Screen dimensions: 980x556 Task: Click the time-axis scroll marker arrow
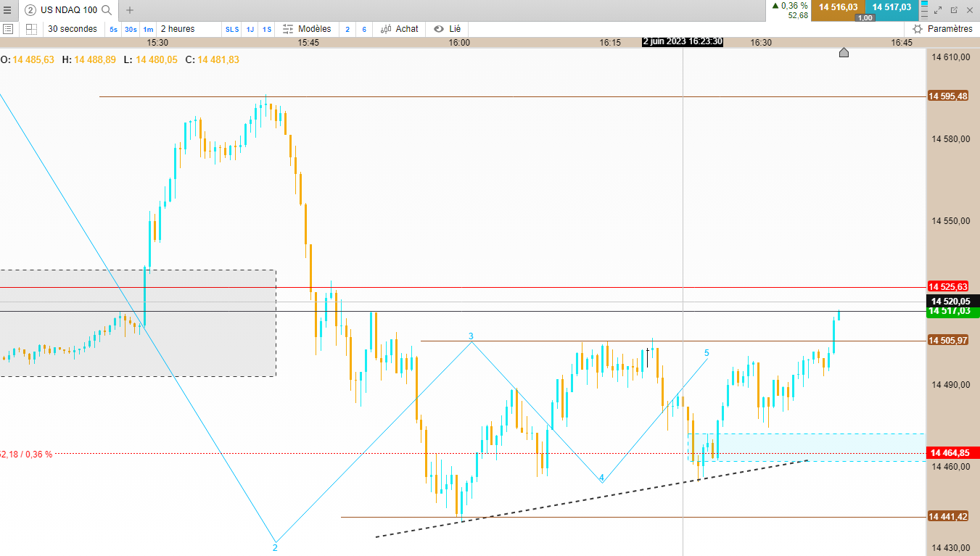[844, 52]
